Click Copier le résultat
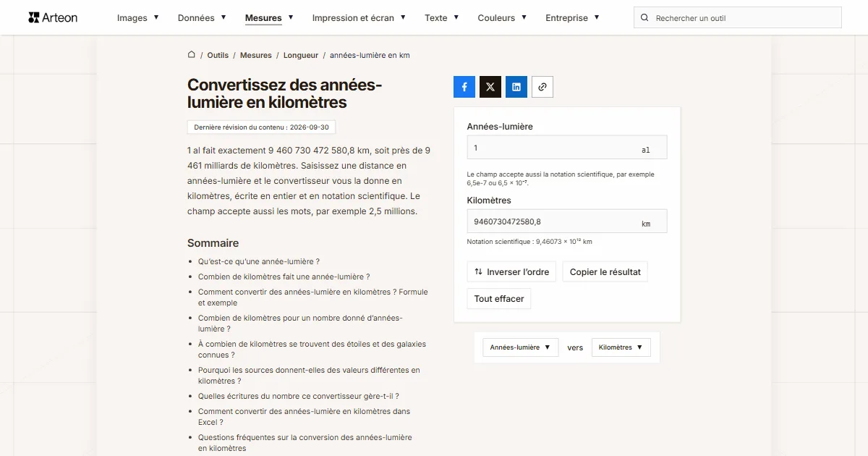This screenshot has width=868, height=456. [x=605, y=272]
